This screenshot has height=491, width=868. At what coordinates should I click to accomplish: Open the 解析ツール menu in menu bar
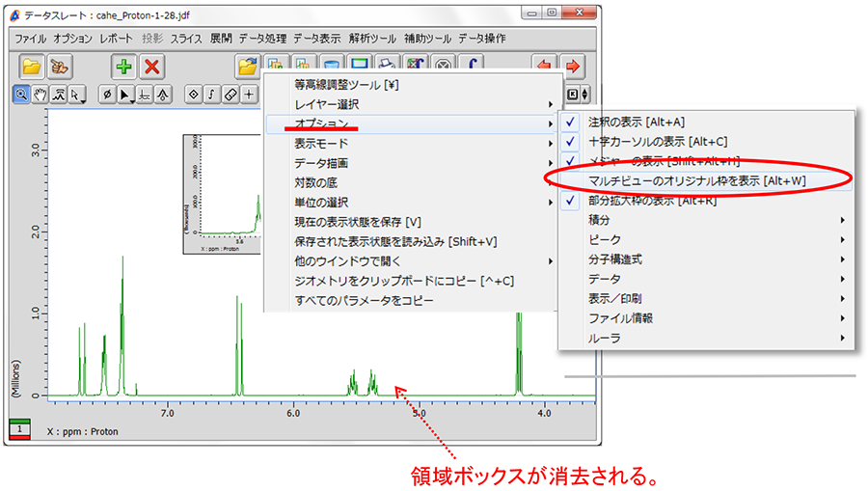click(370, 39)
